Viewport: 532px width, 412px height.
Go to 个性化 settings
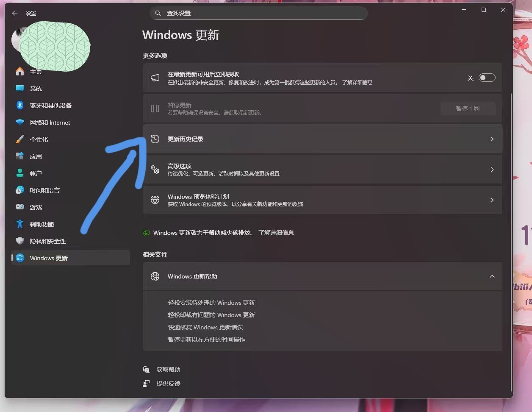click(70, 139)
